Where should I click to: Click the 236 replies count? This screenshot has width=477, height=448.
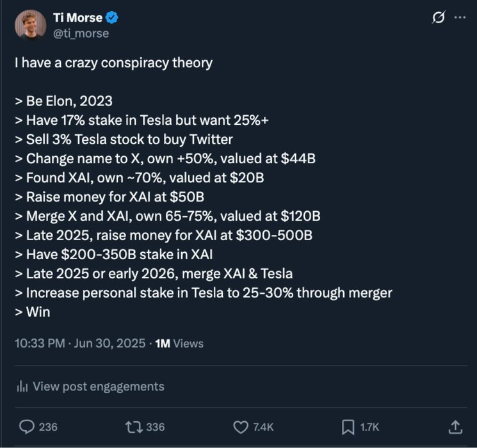(x=48, y=427)
